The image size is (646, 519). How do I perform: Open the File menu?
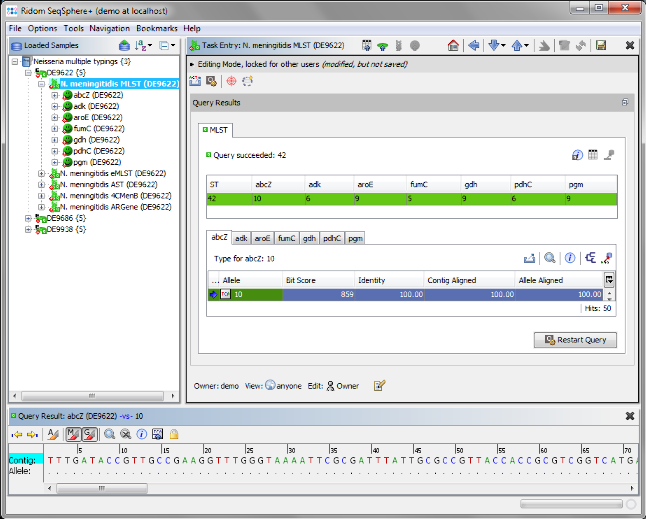pos(15,28)
